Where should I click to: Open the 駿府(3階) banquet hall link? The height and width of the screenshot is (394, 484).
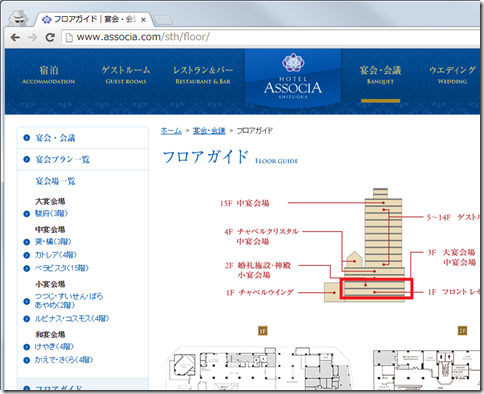pos(51,213)
